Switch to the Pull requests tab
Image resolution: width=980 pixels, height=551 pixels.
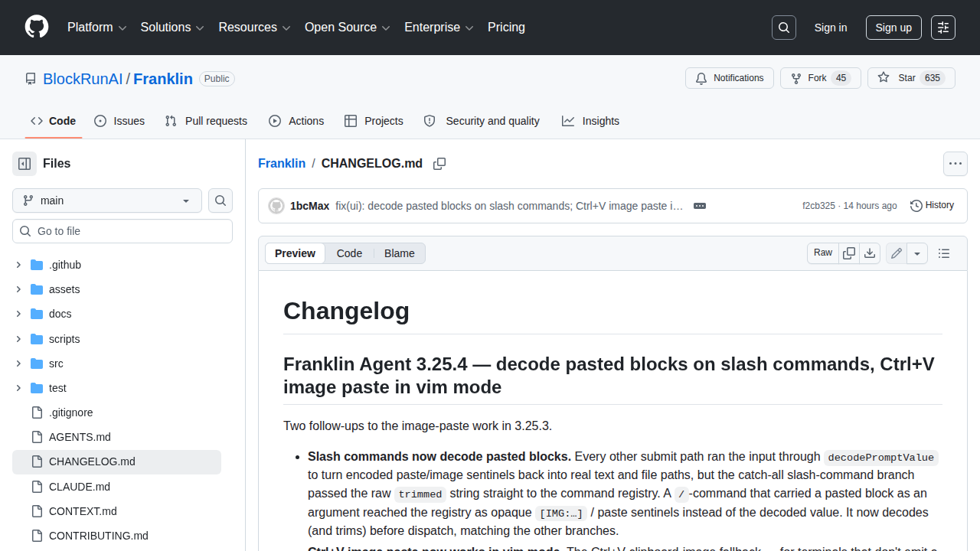point(206,121)
